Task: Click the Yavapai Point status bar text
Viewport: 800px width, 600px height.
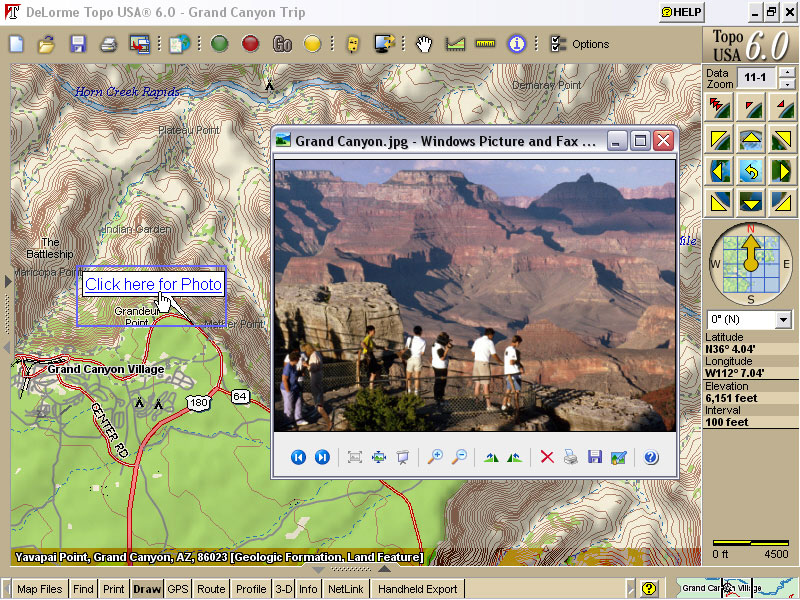Action: click(x=219, y=557)
